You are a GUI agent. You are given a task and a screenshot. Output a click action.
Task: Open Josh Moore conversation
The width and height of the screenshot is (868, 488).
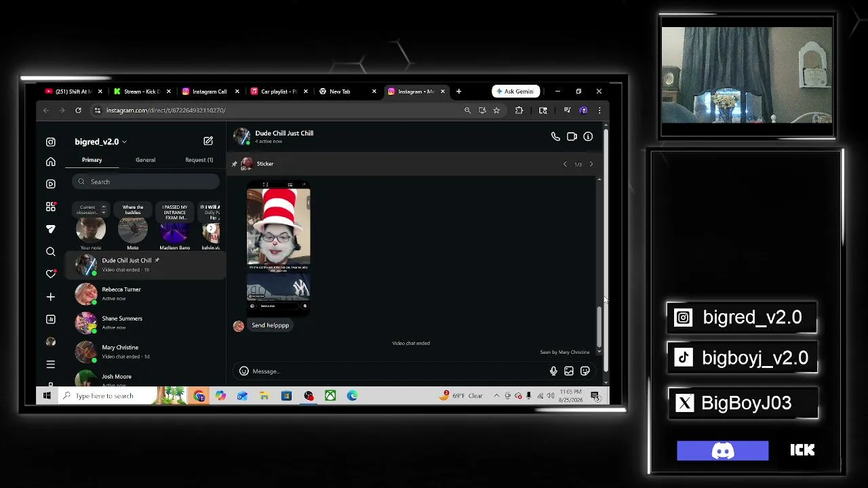coord(145,378)
